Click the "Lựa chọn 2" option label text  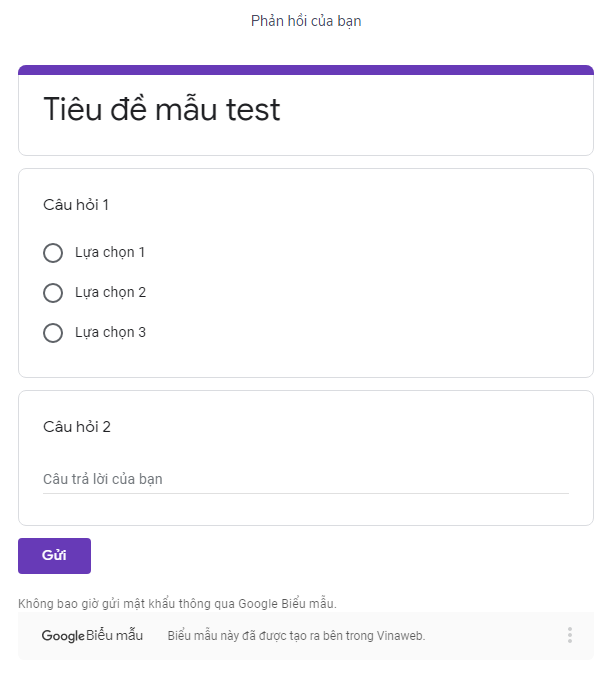coord(110,293)
